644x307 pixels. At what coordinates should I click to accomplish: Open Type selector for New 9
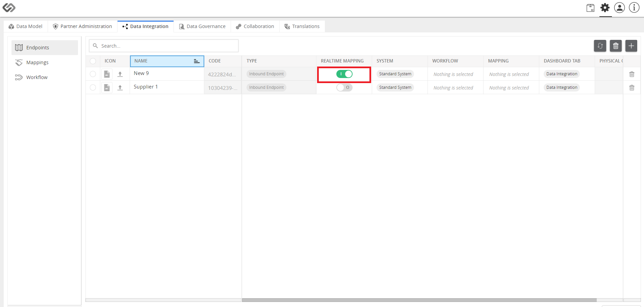pyautogui.click(x=266, y=74)
